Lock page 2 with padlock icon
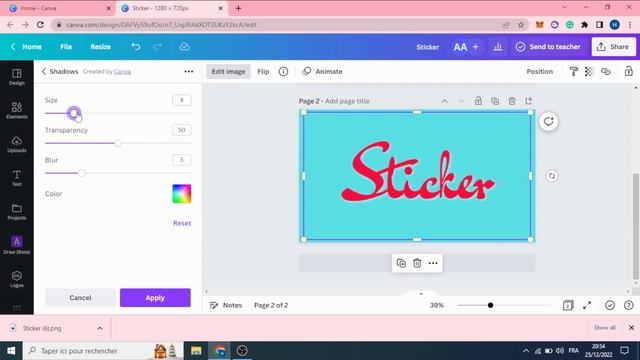 coord(478,101)
